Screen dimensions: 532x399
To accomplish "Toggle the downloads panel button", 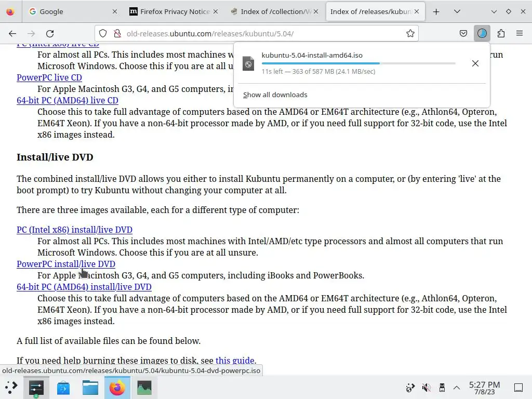I will [482, 33].
